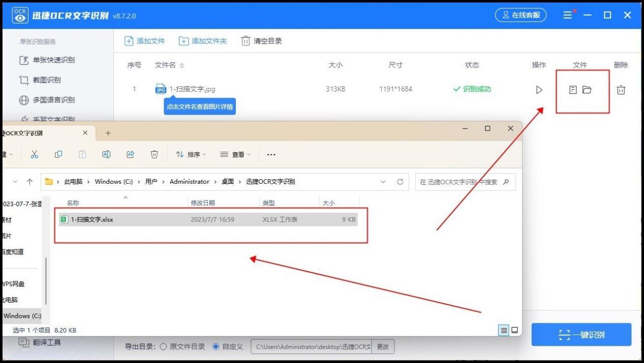Choose the 自定义 export directory radio option
The width and height of the screenshot is (644, 363).
point(228,347)
